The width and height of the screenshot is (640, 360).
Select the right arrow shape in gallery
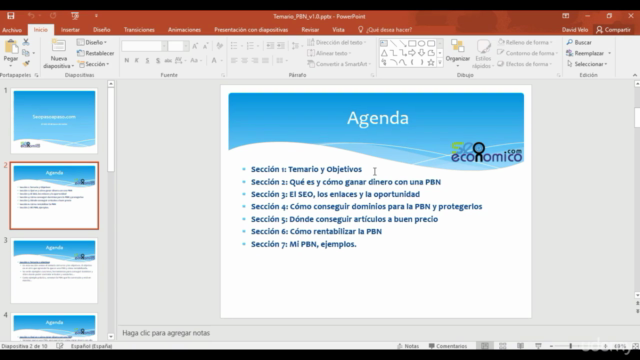412,53
